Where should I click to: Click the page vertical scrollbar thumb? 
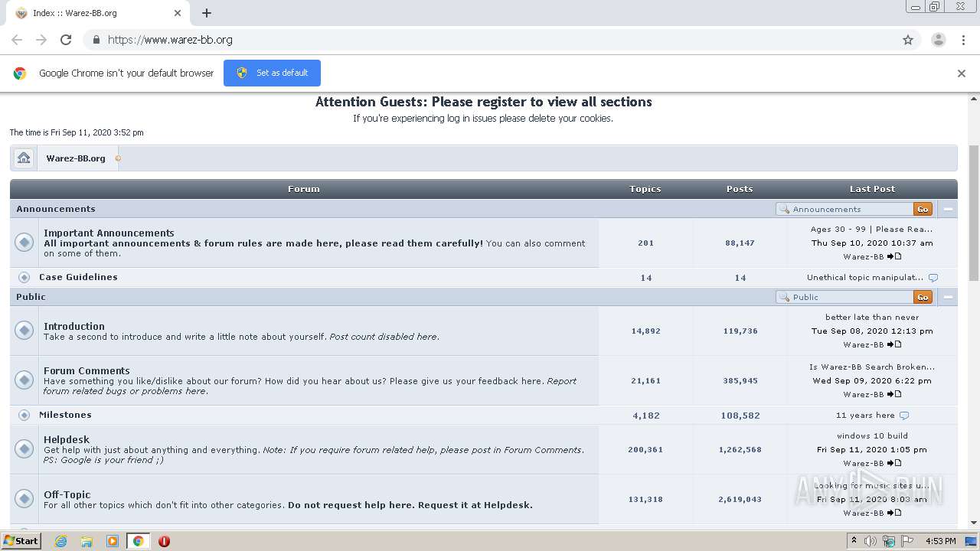coord(974,213)
